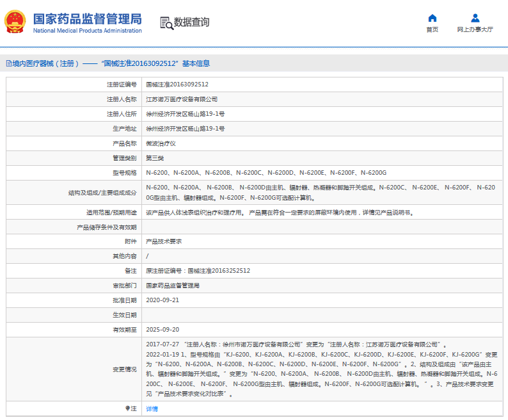Viewport: 508px width, 420px height.
Task: Click the 有效期至 row label
Action: pyautogui.click(x=125, y=330)
